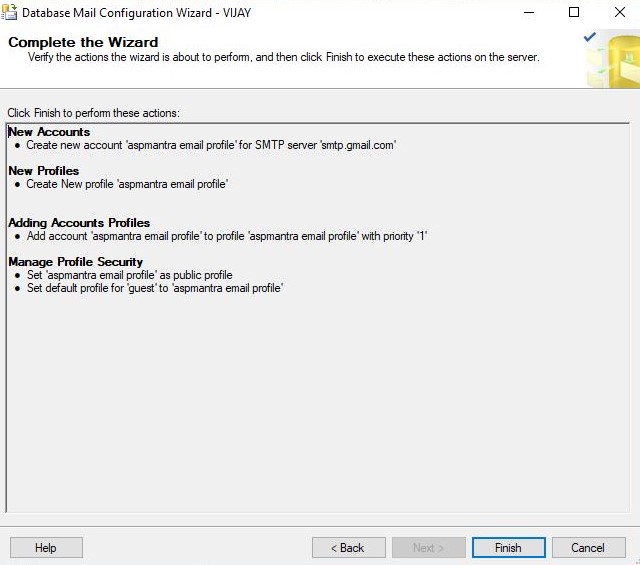Maximize the wizard window
The image size is (640, 565).
point(574,12)
